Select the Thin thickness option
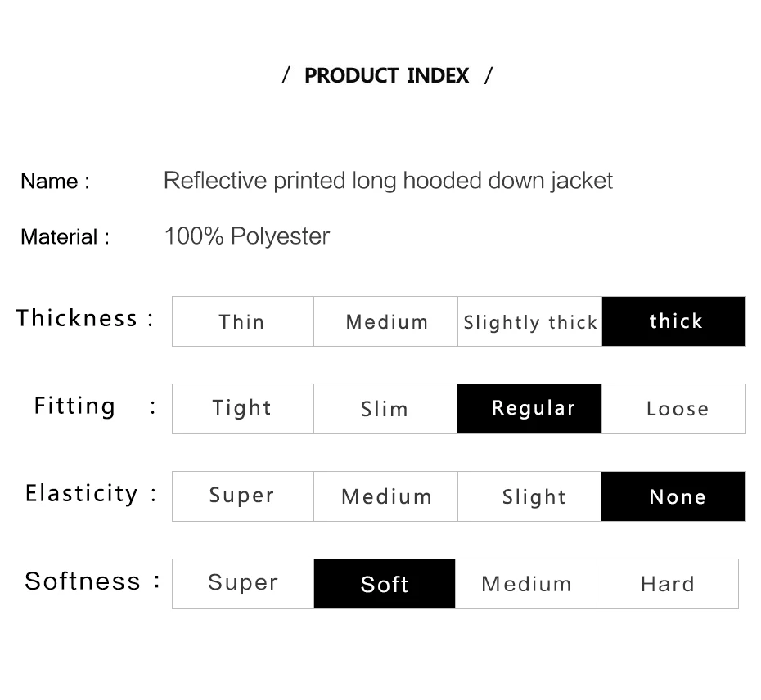This screenshot has width=761, height=700. click(x=243, y=321)
